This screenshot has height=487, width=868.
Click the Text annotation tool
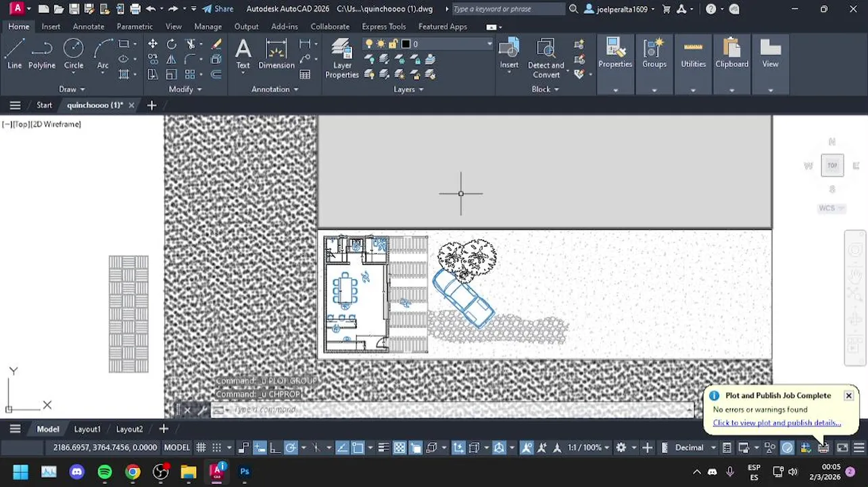coord(243,54)
